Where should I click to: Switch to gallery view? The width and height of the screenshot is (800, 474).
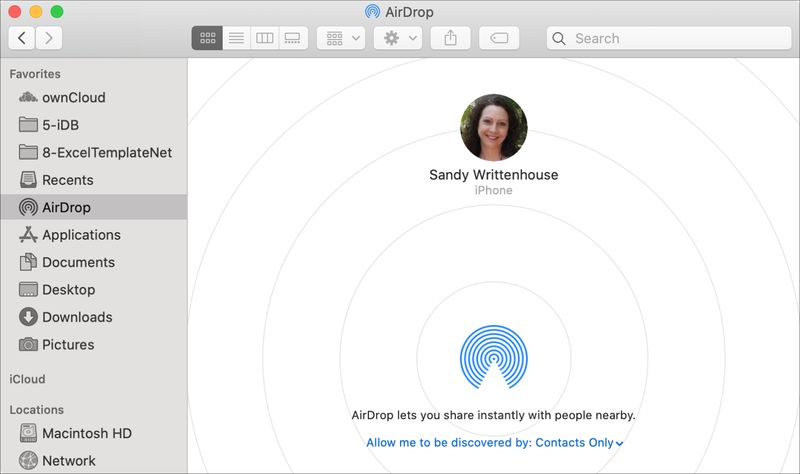click(293, 38)
